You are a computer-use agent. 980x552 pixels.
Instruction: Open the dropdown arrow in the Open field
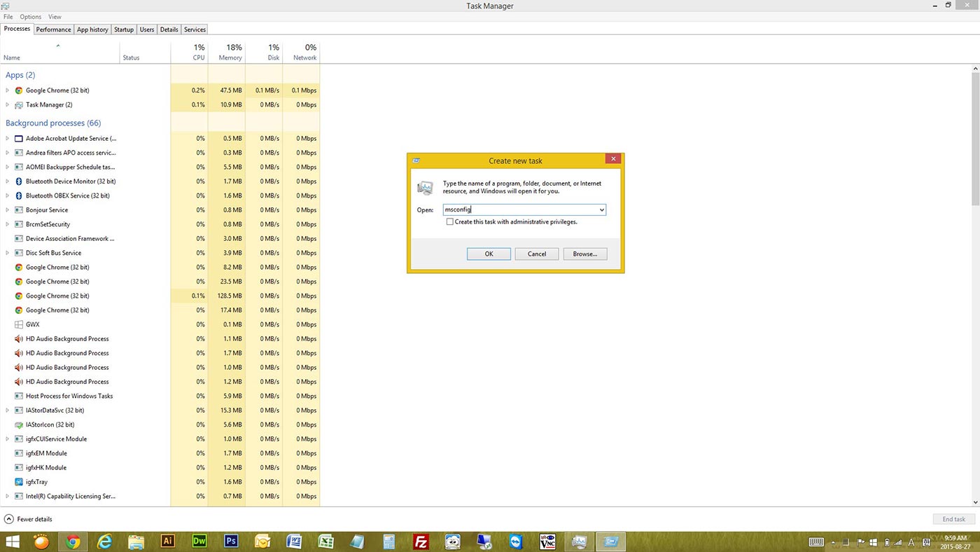tap(601, 209)
